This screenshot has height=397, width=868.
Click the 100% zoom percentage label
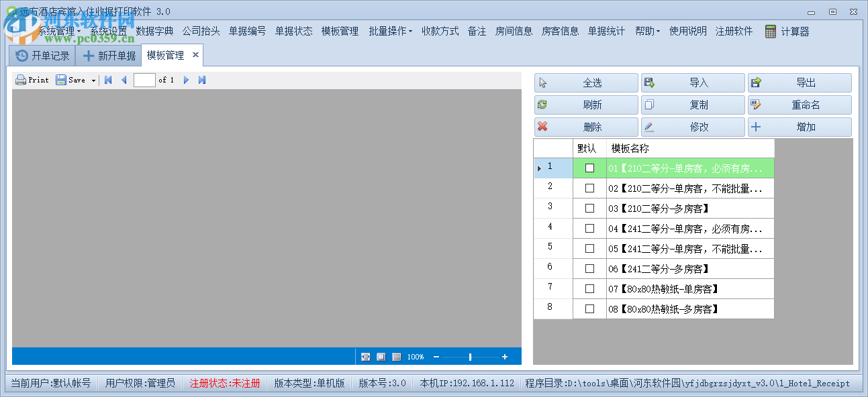pos(416,357)
